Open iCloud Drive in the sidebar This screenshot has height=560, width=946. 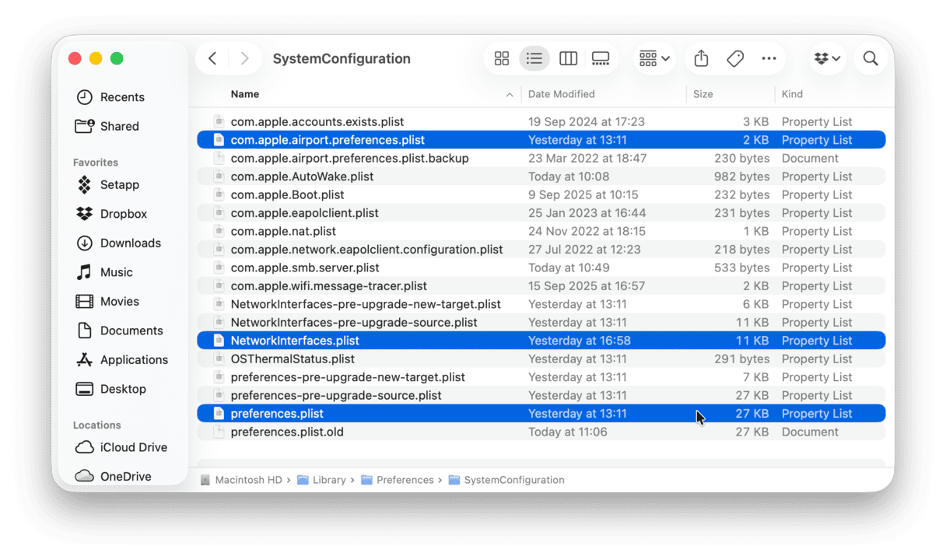coord(122,447)
